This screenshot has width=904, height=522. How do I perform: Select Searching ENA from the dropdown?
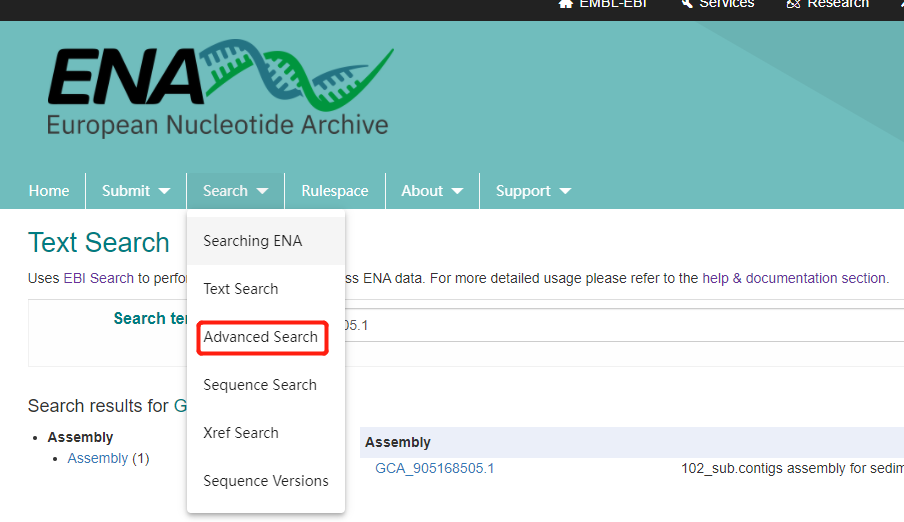click(252, 241)
